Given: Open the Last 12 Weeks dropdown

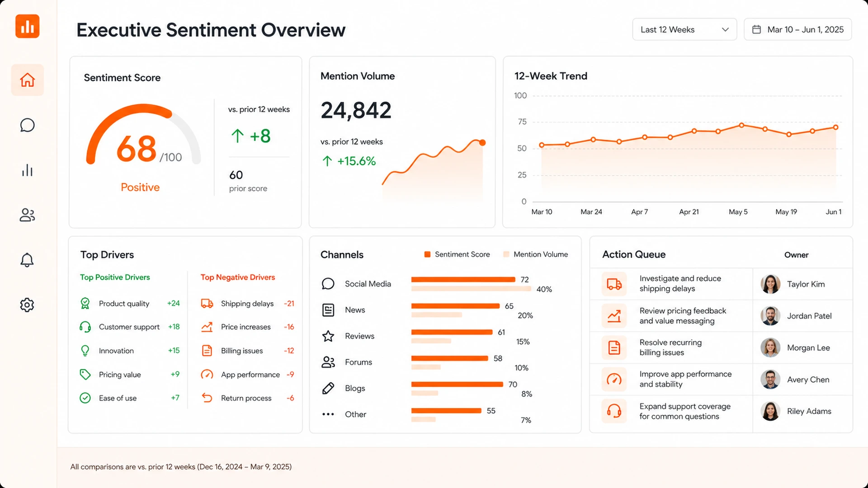Looking at the screenshot, I should [x=684, y=29].
